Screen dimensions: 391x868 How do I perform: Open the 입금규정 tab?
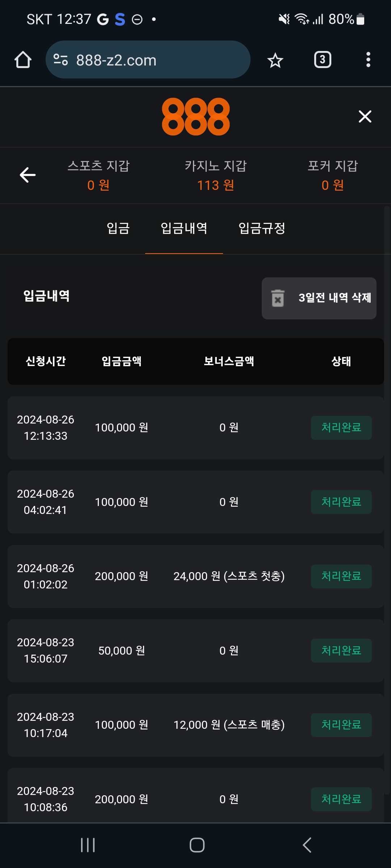[262, 228]
